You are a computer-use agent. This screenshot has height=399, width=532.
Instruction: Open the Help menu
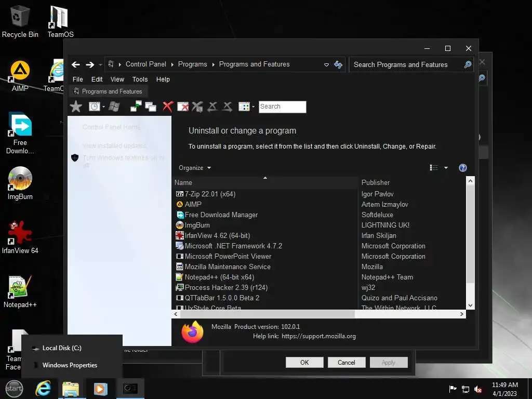[163, 79]
